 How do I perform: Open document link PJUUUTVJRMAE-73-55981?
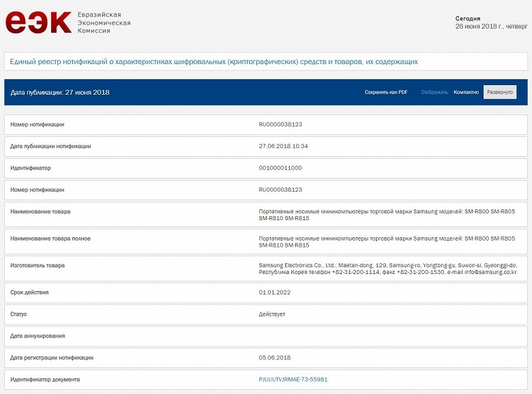pos(293,380)
